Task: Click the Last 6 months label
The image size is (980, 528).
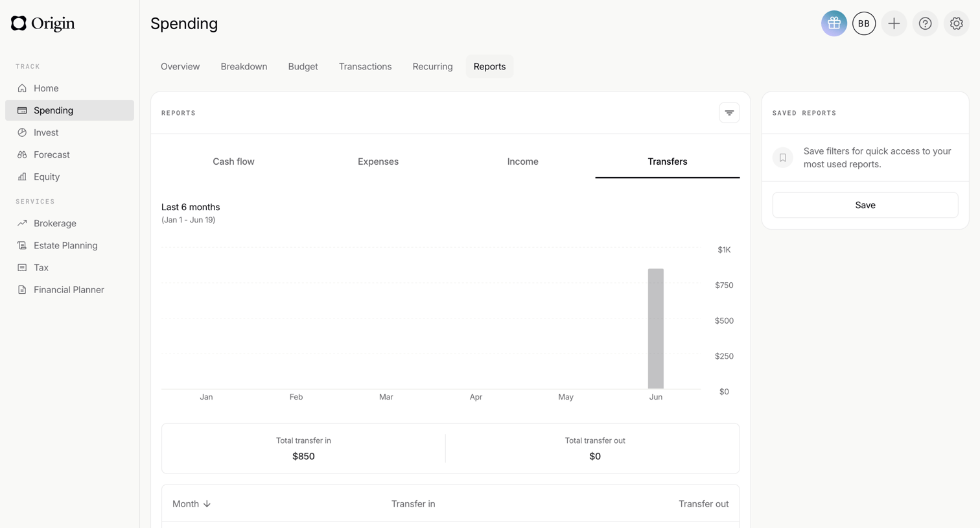Action: [x=191, y=207]
